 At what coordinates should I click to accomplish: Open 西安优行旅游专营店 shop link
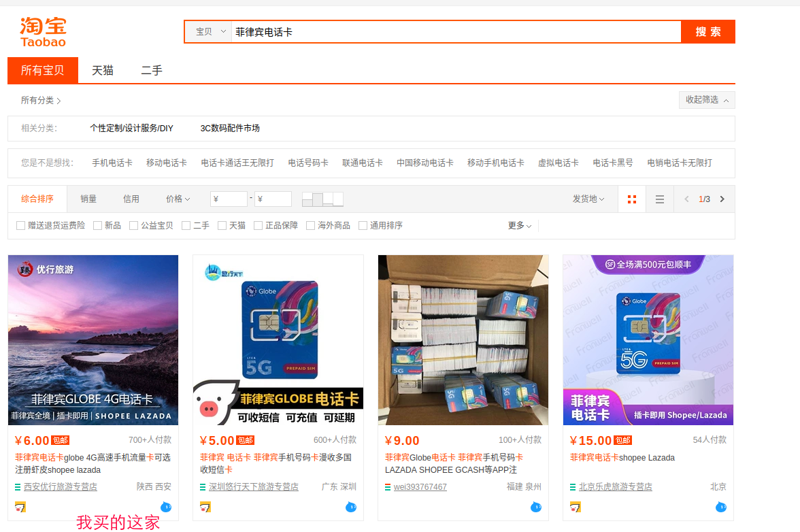(60, 487)
